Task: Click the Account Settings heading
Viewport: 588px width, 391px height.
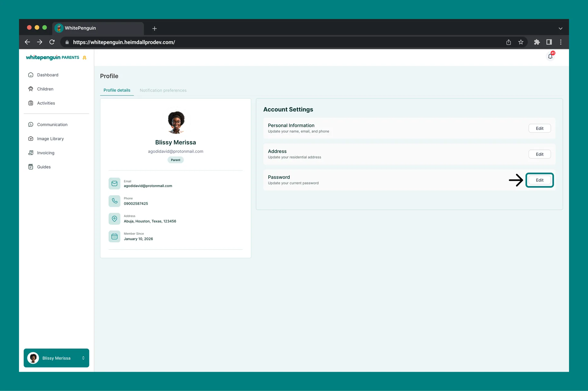Action: coord(288,109)
